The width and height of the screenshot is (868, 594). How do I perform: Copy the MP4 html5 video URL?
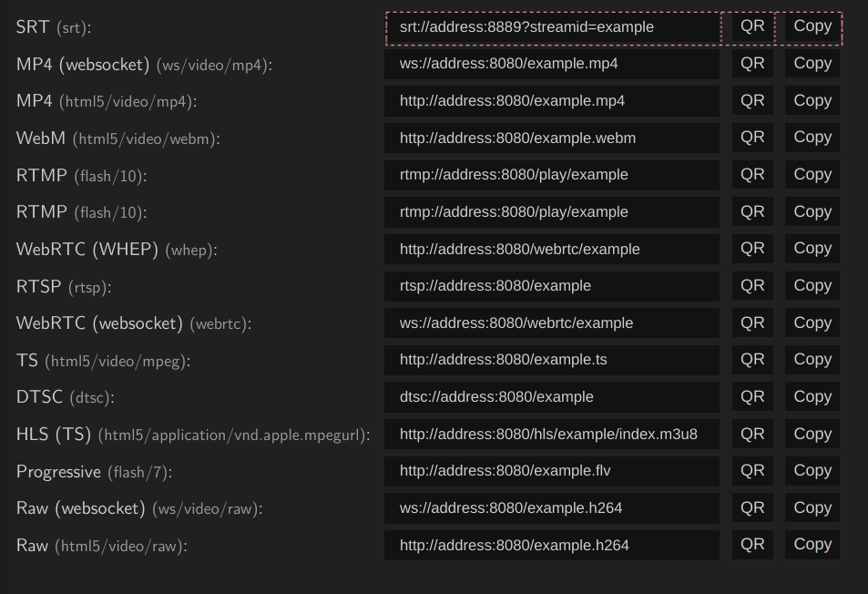[x=811, y=100]
